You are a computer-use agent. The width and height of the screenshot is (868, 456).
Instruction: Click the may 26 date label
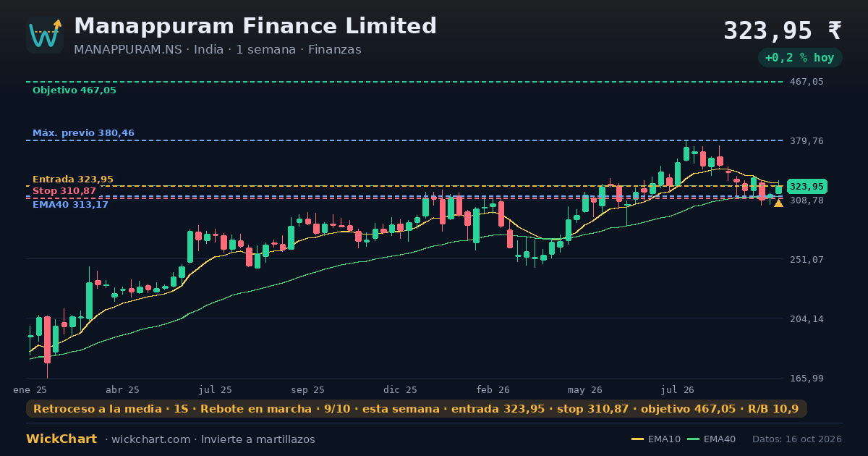(585, 389)
